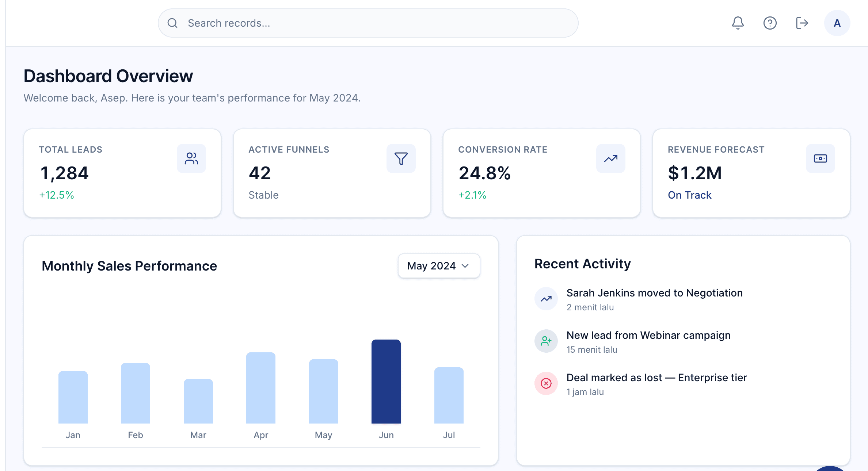Image resolution: width=868 pixels, height=471 pixels.
Task: Open the user avatar 'A' menu
Action: [837, 23]
